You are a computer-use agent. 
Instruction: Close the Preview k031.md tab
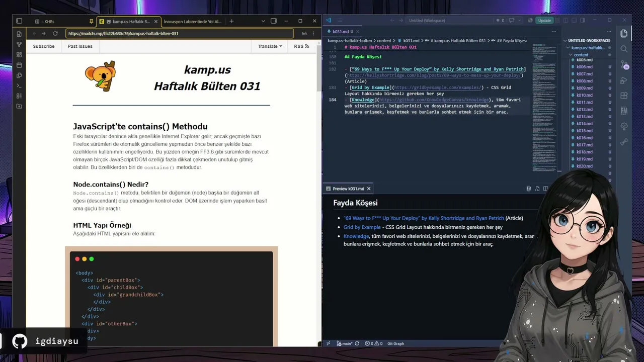[x=369, y=189]
